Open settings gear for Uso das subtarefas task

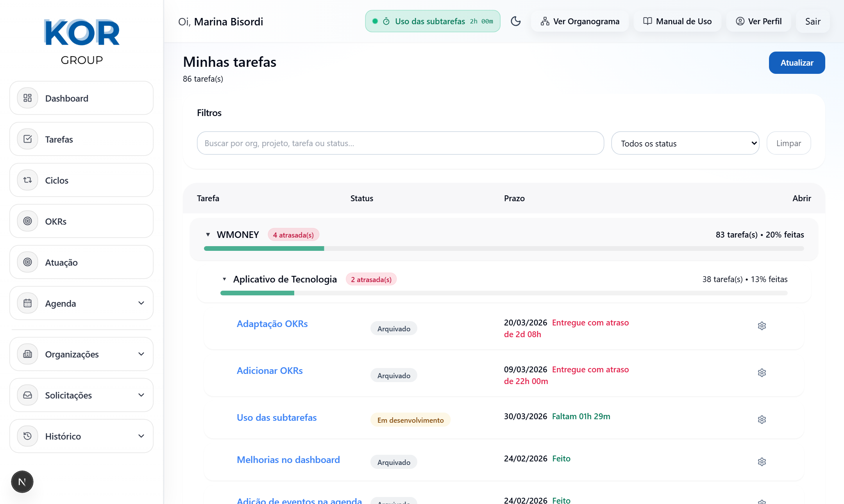[x=762, y=420]
